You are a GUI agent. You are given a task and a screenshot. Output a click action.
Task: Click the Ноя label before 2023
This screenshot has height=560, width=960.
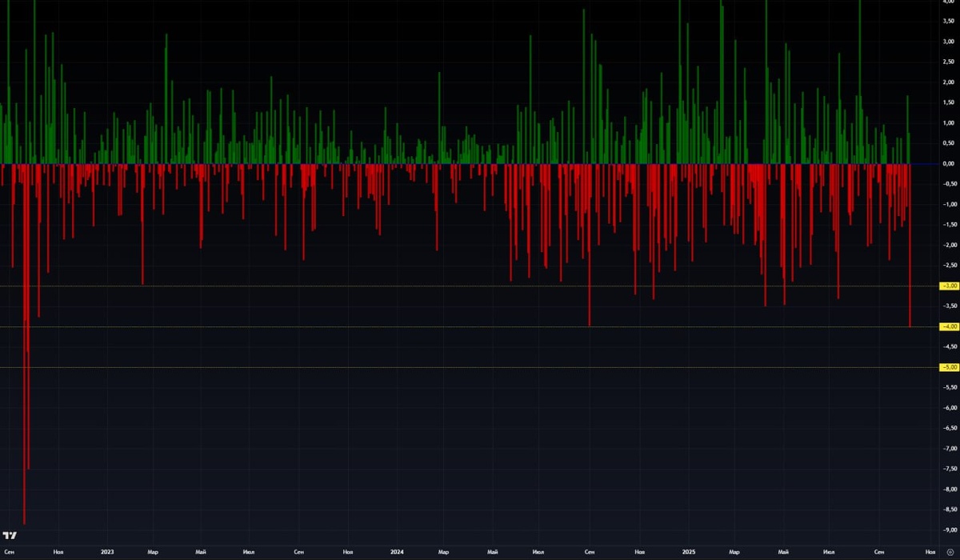tap(58, 552)
